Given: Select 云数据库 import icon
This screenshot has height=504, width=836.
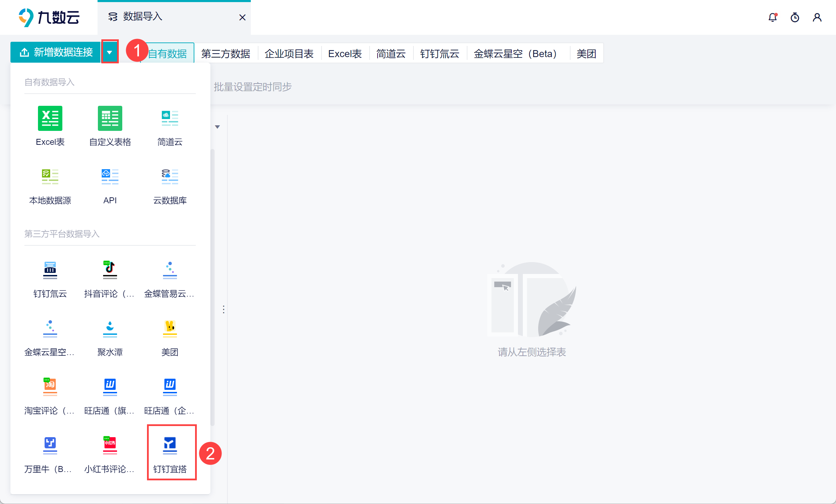Looking at the screenshot, I should click(170, 177).
